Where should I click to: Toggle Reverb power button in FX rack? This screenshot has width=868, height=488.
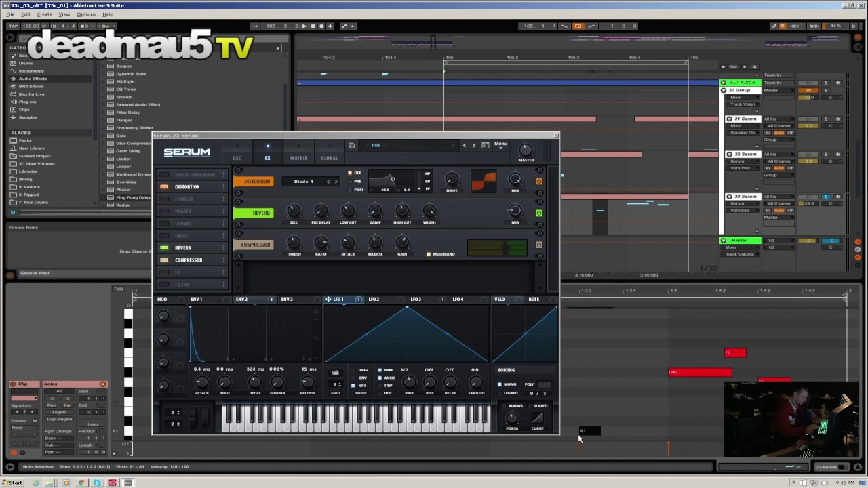pyautogui.click(x=539, y=213)
